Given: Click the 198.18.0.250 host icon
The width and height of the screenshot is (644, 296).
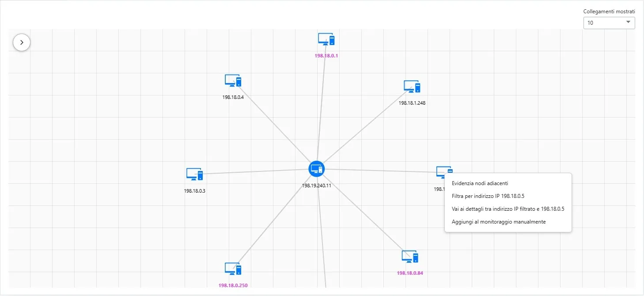Looking at the screenshot, I should tap(233, 269).
